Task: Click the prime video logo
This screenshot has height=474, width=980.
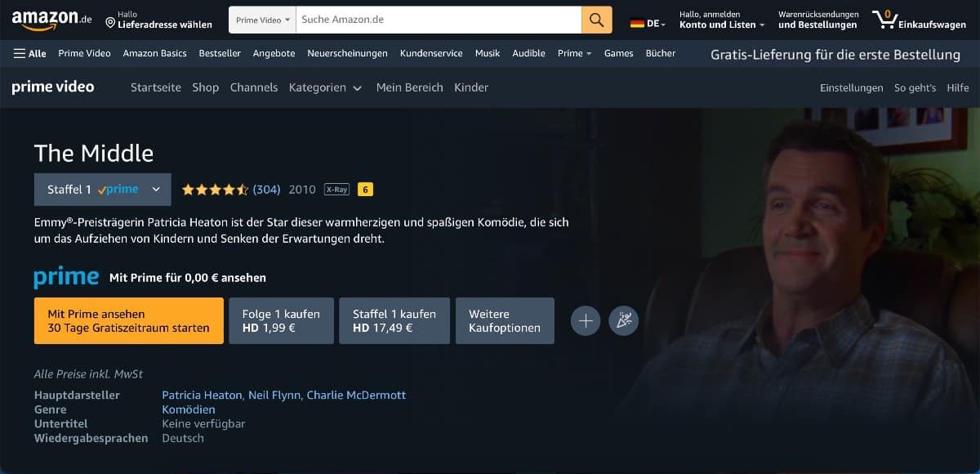Action: [53, 87]
